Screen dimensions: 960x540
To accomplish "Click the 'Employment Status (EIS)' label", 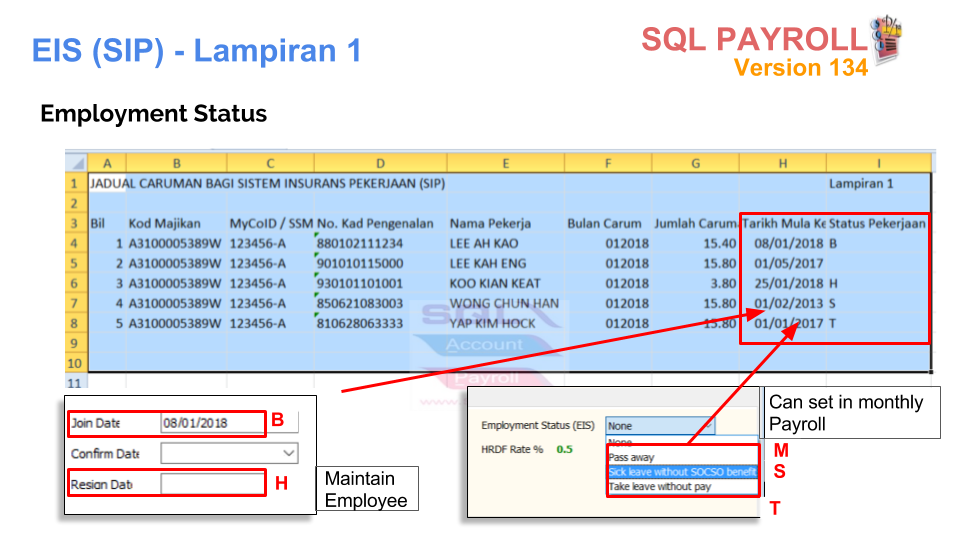I will [x=538, y=426].
